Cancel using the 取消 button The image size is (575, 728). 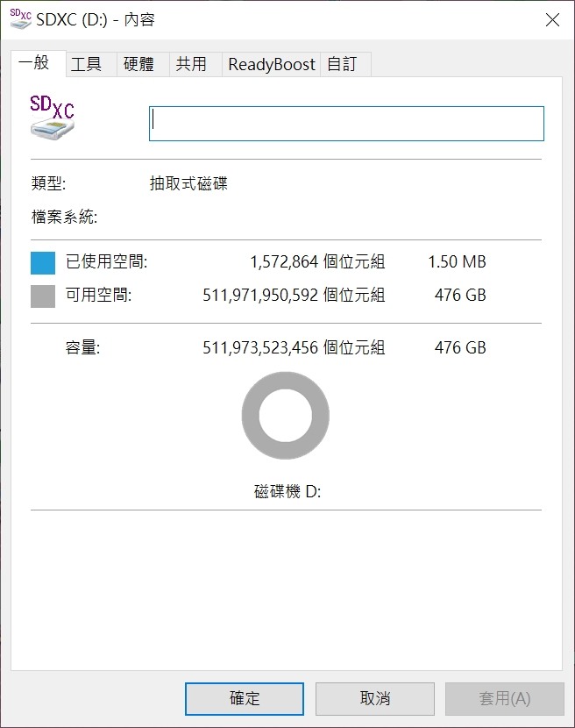(375, 698)
